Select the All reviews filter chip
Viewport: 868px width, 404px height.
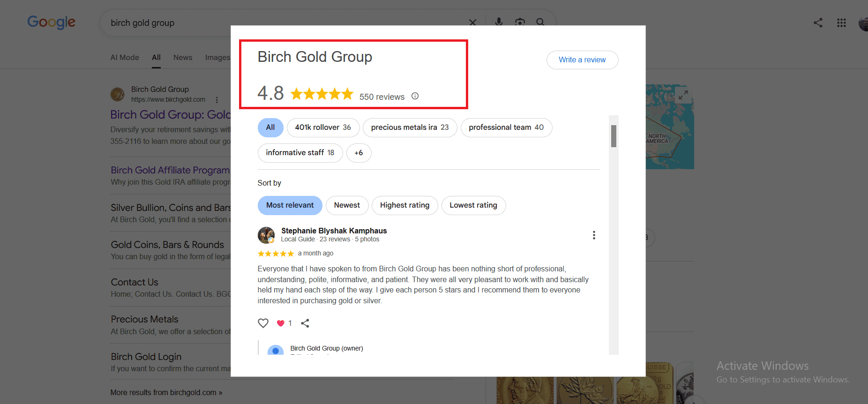(270, 127)
